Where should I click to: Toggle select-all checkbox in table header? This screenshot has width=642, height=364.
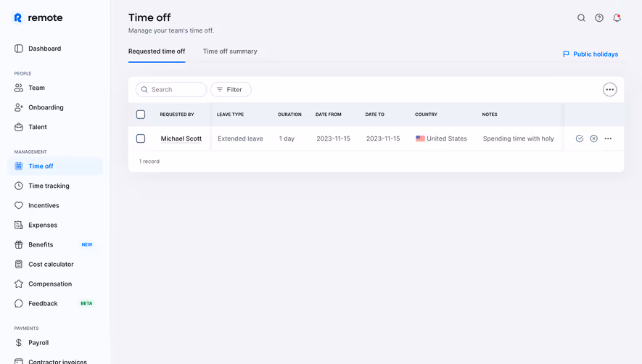pyautogui.click(x=141, y=115)
